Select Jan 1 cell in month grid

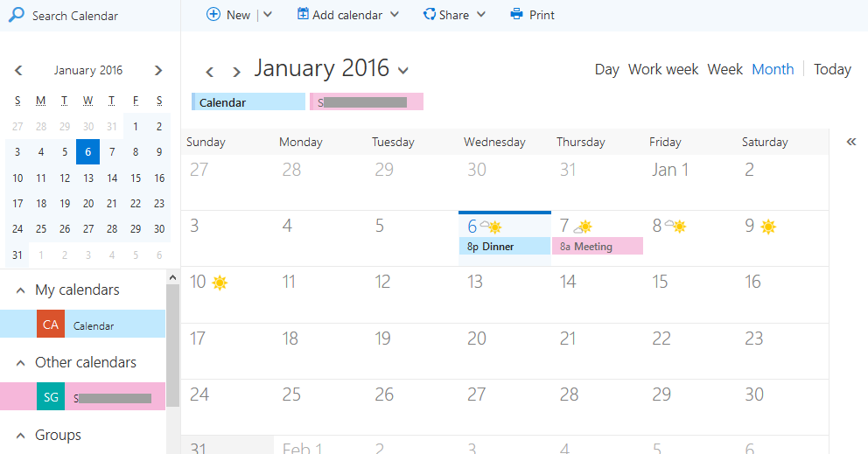pos(690,183)
